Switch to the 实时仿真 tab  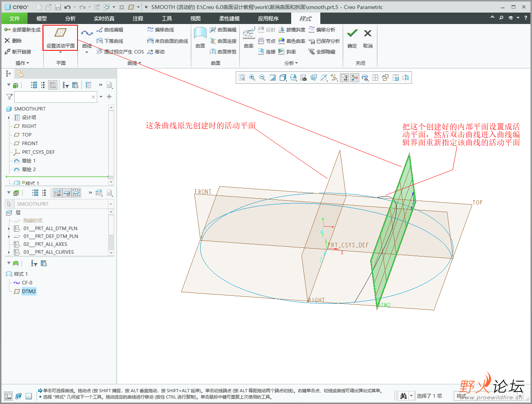point(104,18)
